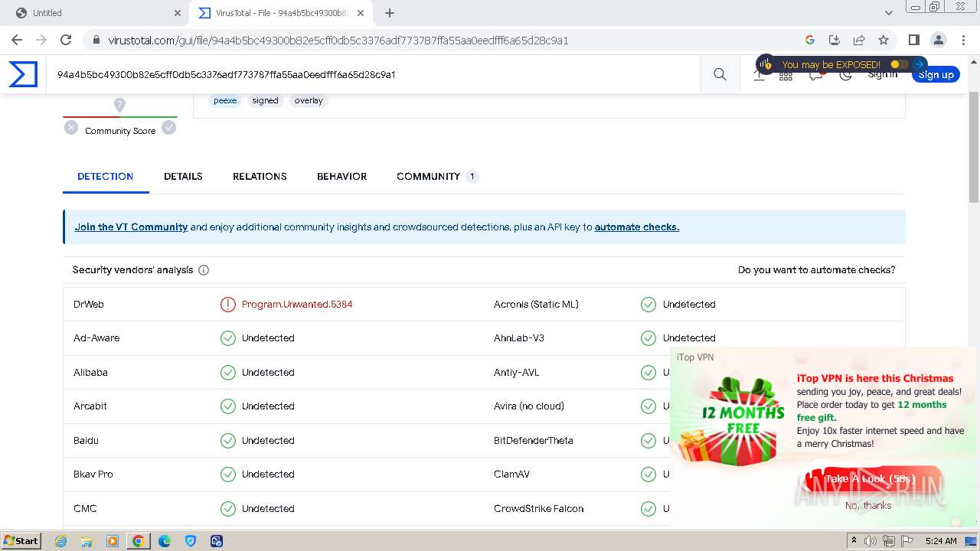This screenshot has width=980, height=551.
Task: Switch to the DETECTION tab
Action: 106,176
